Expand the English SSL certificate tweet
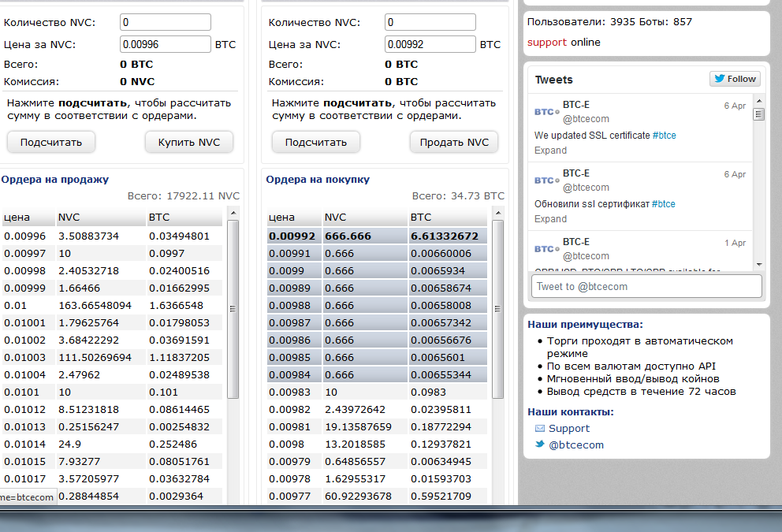 click(550, 151)
